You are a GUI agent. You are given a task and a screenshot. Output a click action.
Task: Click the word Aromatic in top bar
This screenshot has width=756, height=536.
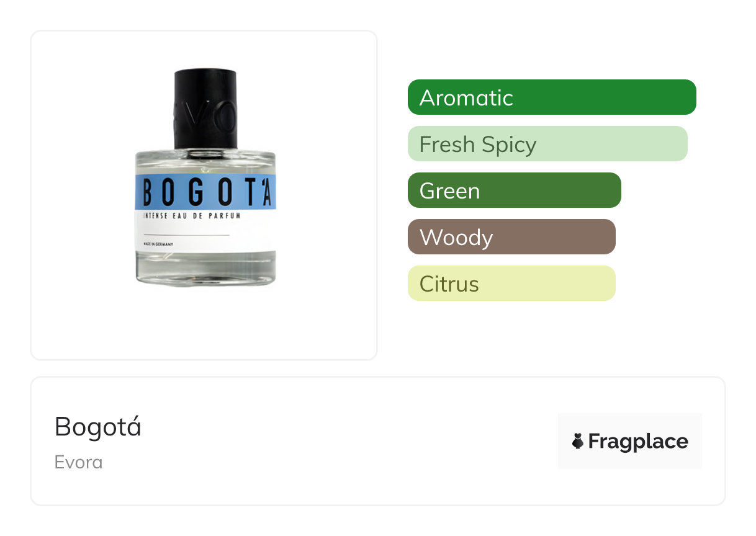[x=466, y=97]
